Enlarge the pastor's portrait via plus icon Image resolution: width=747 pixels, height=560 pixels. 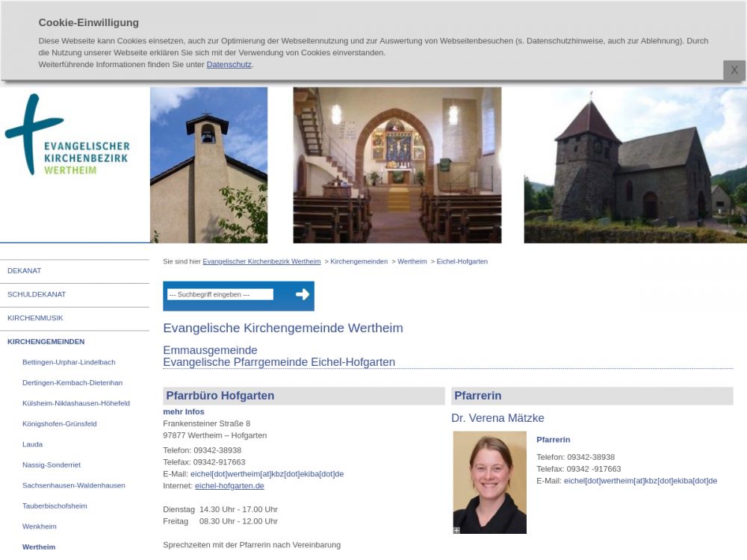(x=456, y=530)
